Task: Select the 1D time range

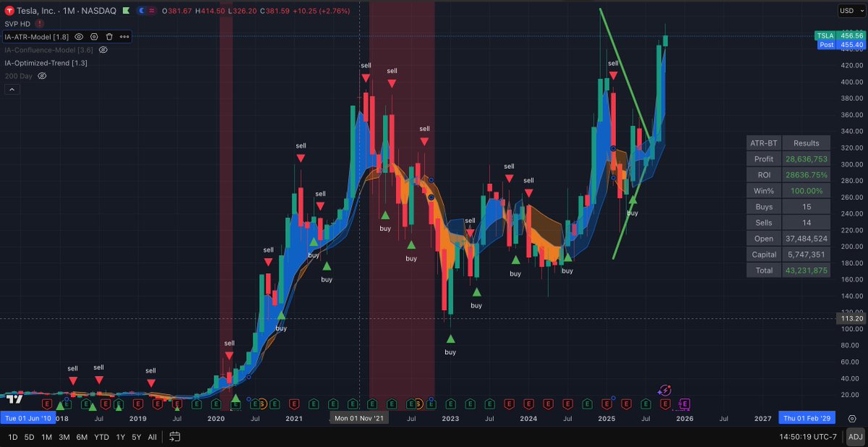Action: tap(13, 437)
